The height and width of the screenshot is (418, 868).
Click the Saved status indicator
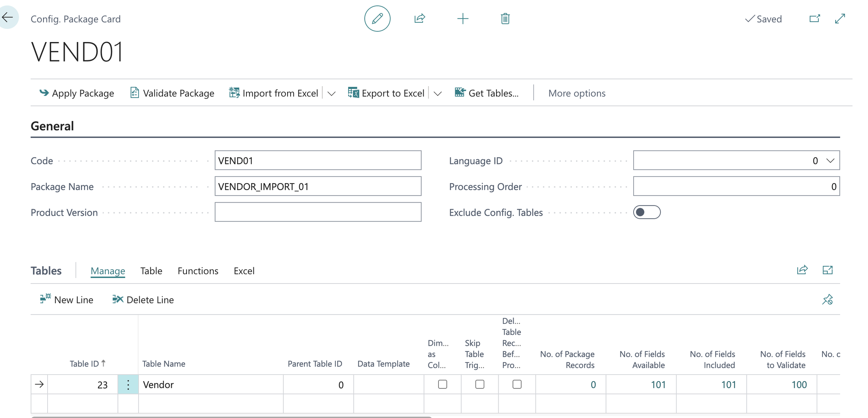(763, 19)
